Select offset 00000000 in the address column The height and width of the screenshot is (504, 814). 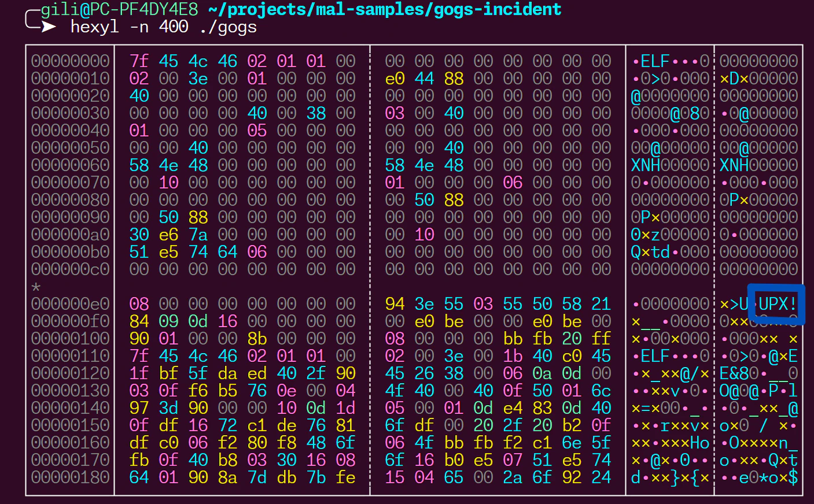click(70, 61)
